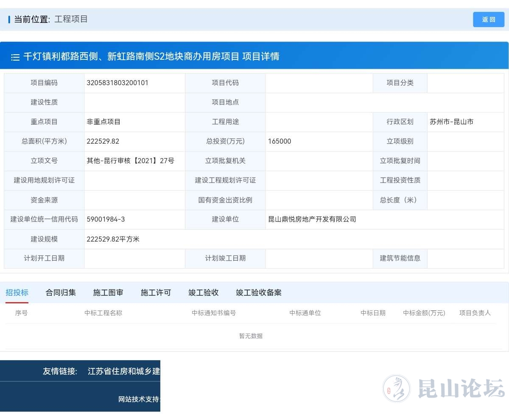
Task: Click the list icon beside project title
Action: tap(15, 57)
